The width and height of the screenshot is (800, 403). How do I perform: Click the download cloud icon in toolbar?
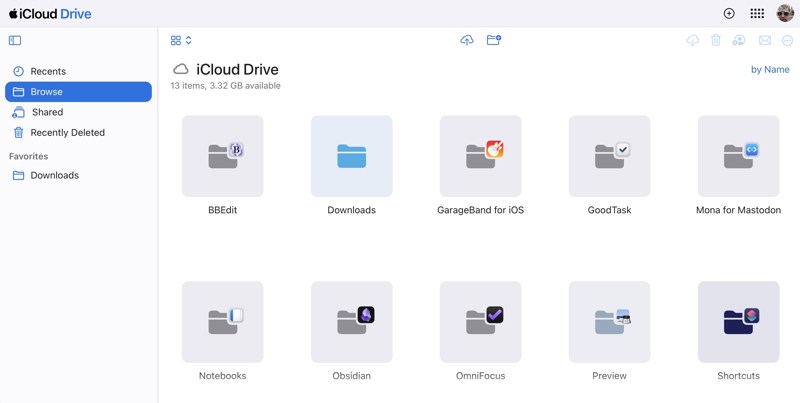pos(692,40)
